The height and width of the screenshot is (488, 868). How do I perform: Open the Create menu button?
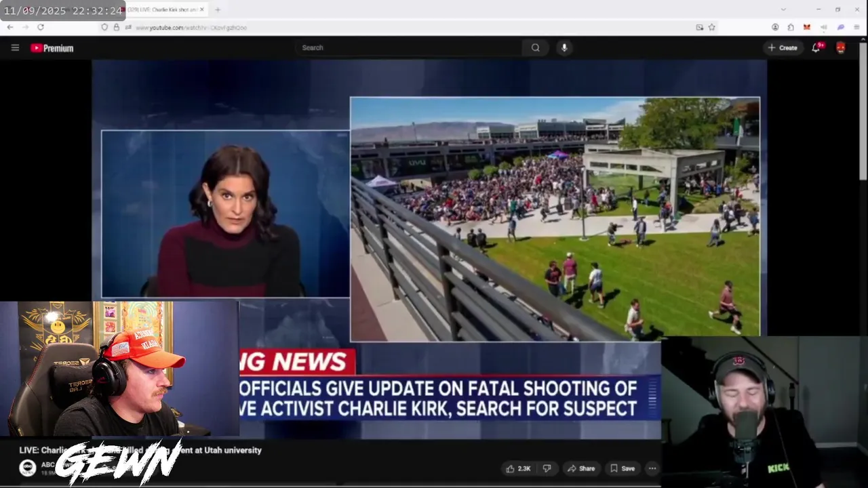(783, 47)
